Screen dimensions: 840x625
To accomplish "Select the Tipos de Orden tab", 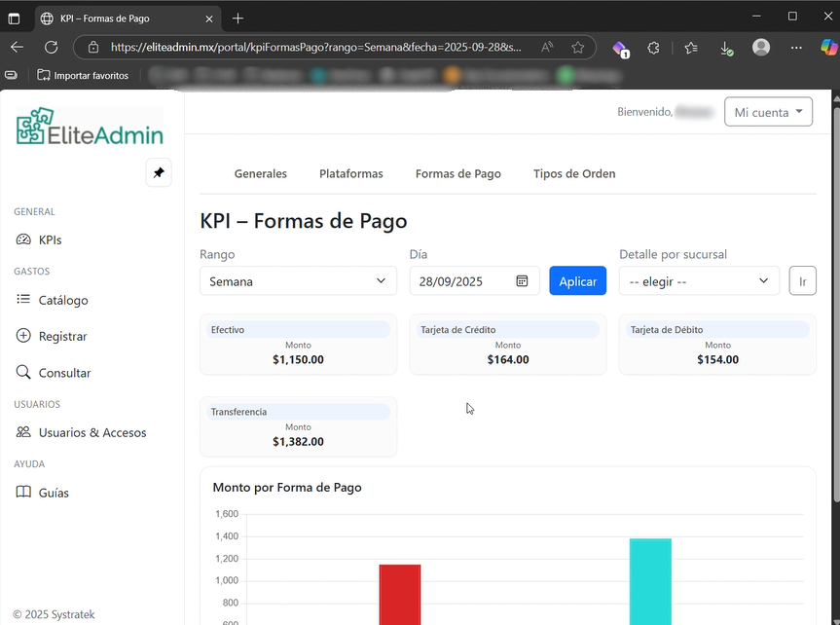I will pyautogui.click(x=573, y=173).
